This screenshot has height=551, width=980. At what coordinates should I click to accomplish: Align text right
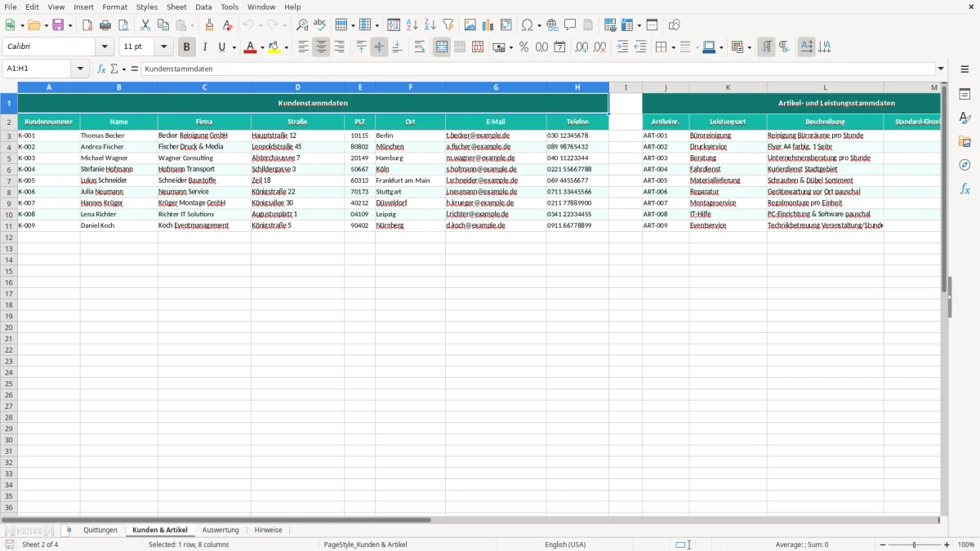pyautogui.click(x=339, y=47)
